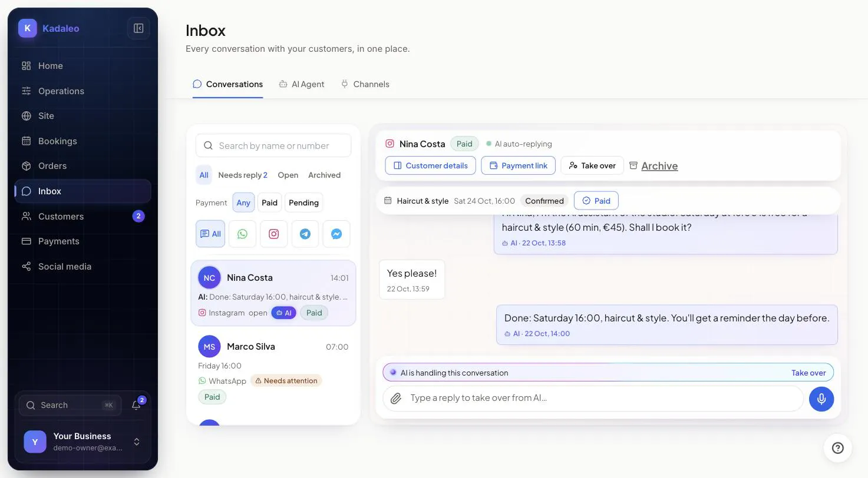
Task: Click Take over link in AI banner
Action: coord(808,373)
